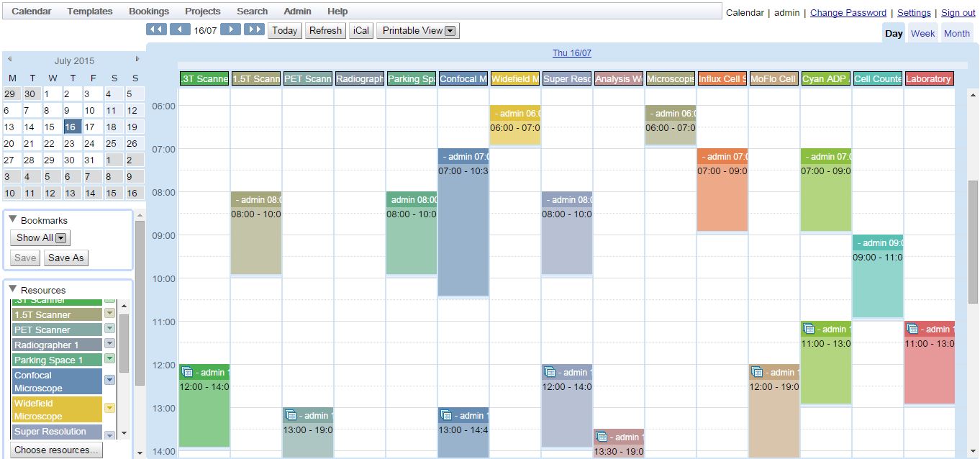This screenshot has height=459, width=980.
Task: Open the 07:00 Confocal Microscope booking
Action: [x=463, y=223]
